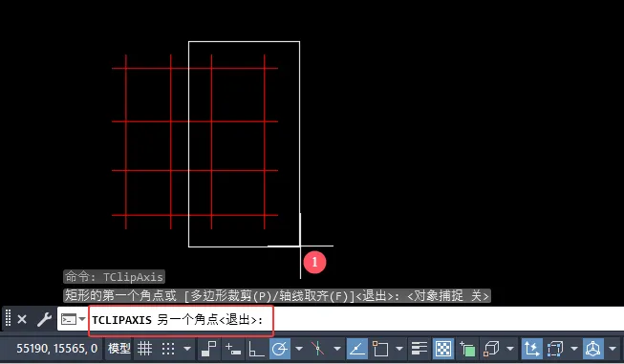The width and height of the screenshot is (624, 364).
Task: Toggle 3D object snap icon
Action: [491, 349]
